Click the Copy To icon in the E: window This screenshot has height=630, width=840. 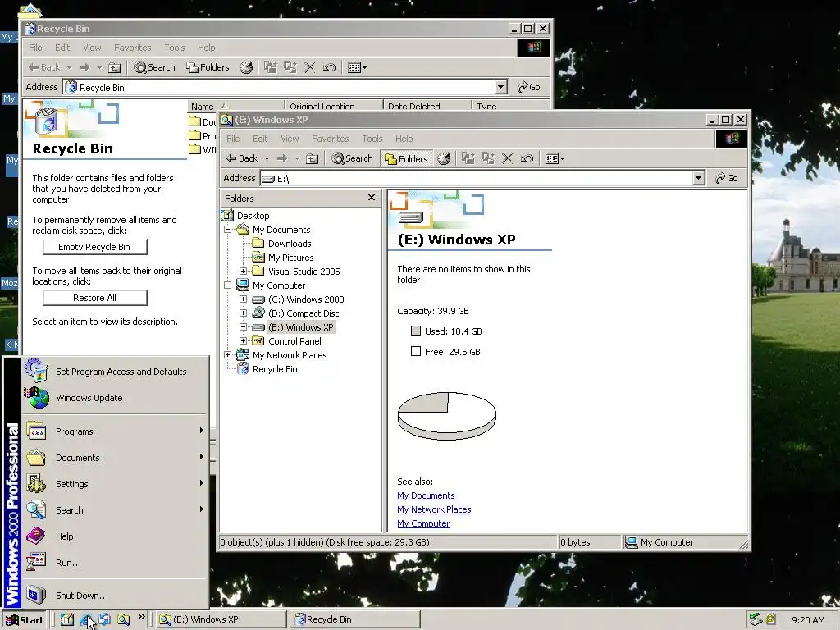[487, 158]
